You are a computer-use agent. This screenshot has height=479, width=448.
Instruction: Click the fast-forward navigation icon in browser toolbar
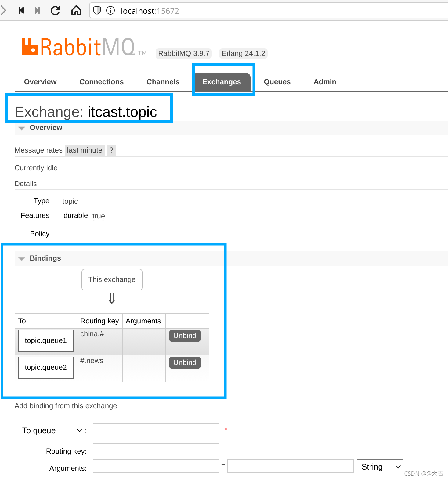(x=37, y=11)
